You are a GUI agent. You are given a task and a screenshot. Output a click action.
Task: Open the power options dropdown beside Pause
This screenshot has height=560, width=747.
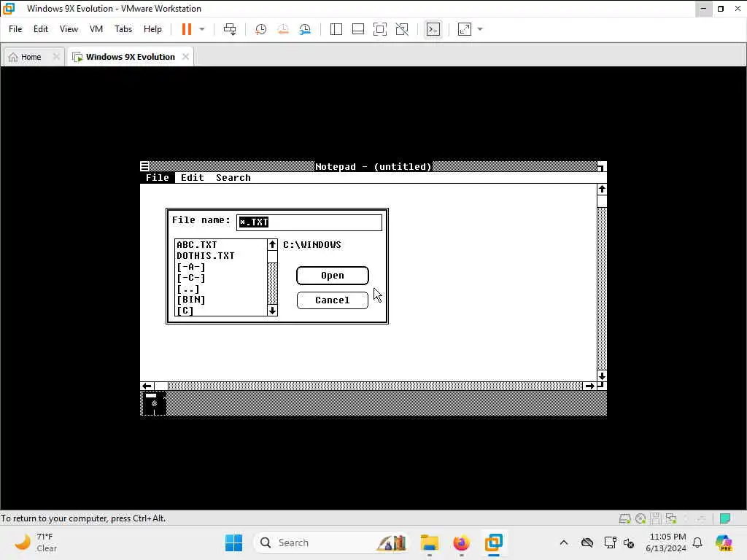click(x=202, y=29)
